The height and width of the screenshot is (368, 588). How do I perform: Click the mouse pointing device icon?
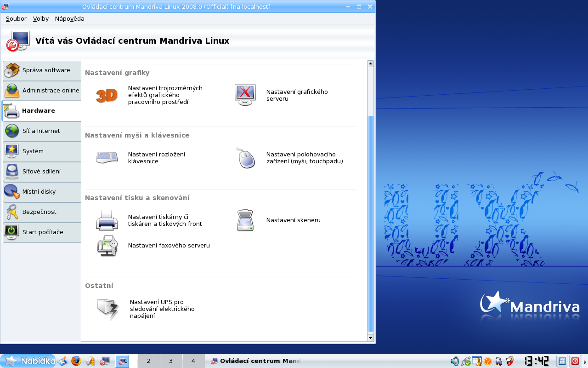[245, 157]
